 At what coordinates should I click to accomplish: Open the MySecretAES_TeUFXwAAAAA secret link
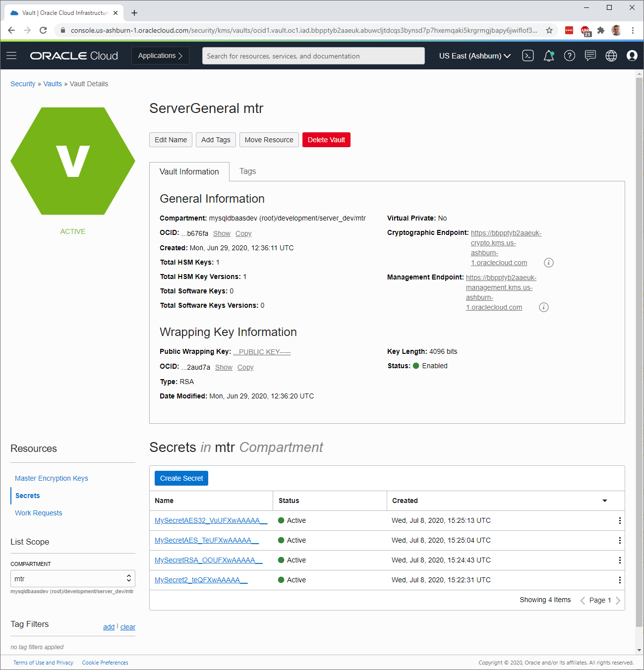[207, 540]
